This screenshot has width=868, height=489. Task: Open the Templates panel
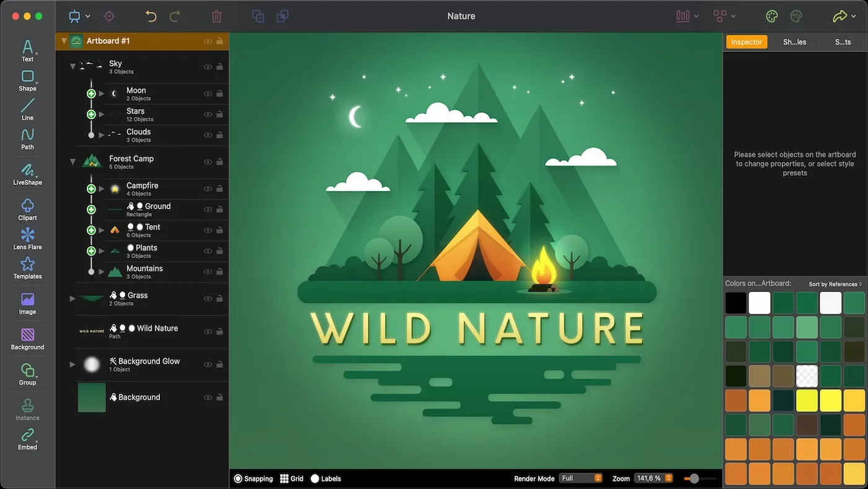[x=27, y=268]
